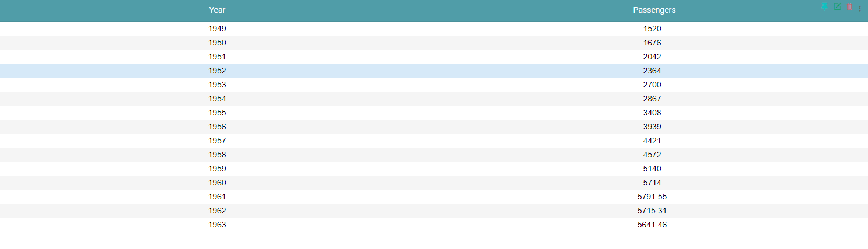Select the 1954 row year cell
The width and height of the screenshot is (868, 249).
[217, 99]
